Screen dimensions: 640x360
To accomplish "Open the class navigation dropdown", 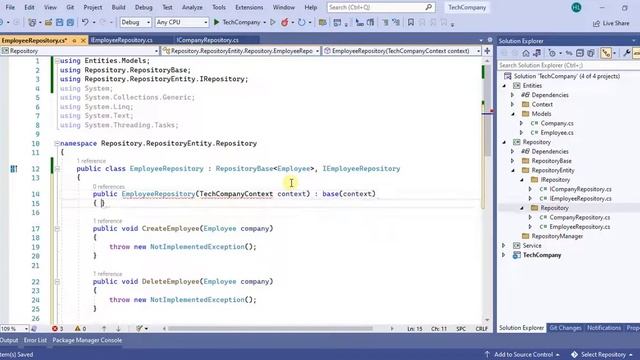I will [241, 51].
